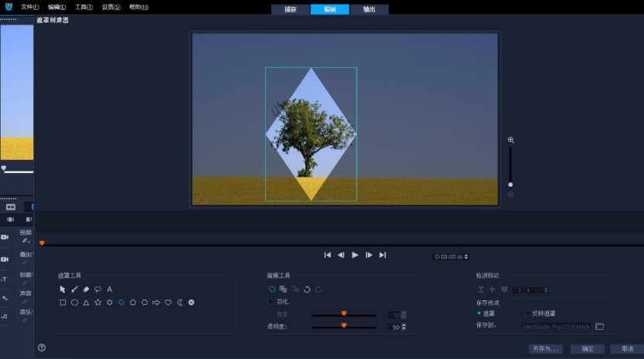Pick the arrow shape mask tool
644x359 pixels.
coord(156,303)
